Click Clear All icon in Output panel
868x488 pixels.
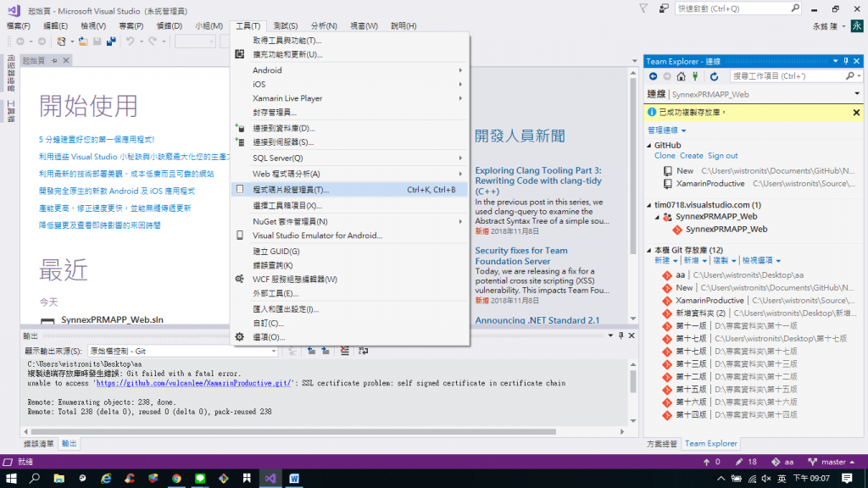pos(344,351)
